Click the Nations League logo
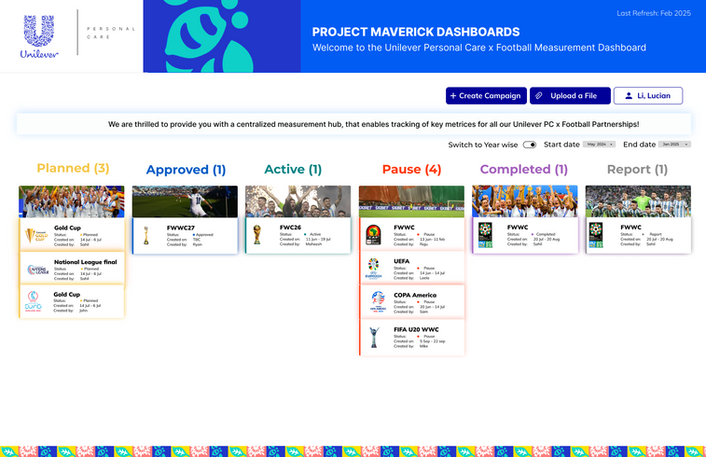Image resolution: width=706 pixels, height=457 pixels. 38,270
